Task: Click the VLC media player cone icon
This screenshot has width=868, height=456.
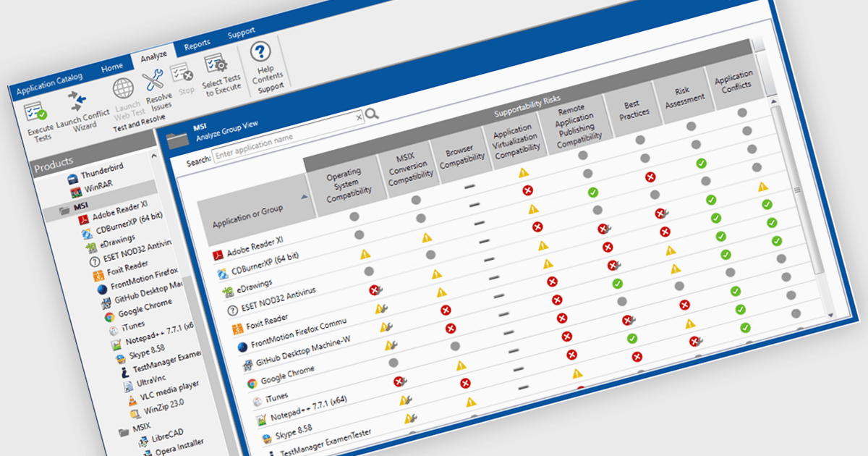Action: point(131,400)
